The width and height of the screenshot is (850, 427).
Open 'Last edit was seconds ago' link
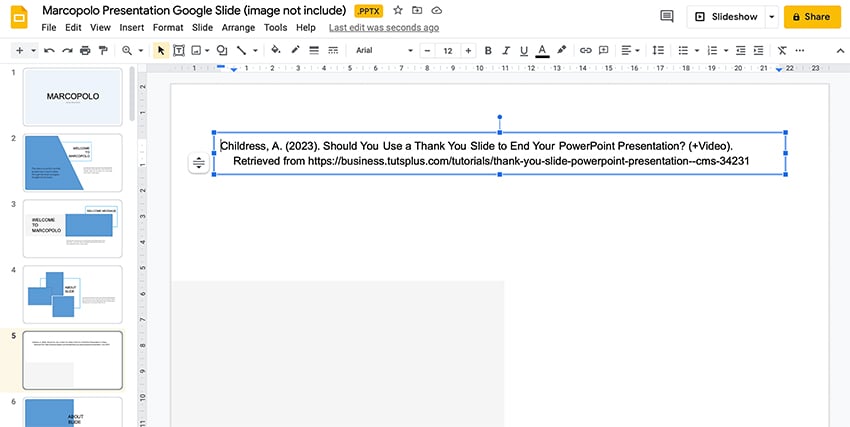click(383, 28)
